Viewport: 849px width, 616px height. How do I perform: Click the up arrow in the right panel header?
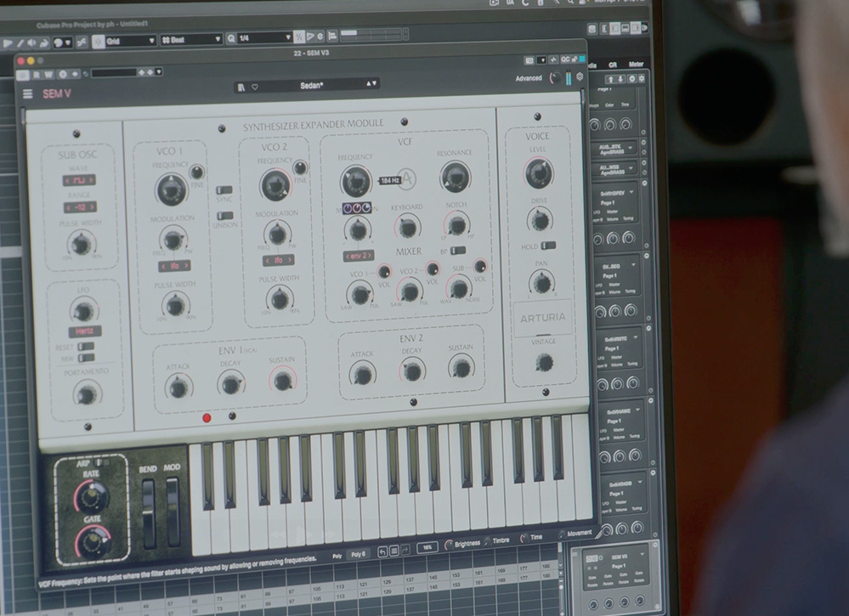tap(610, 79)
